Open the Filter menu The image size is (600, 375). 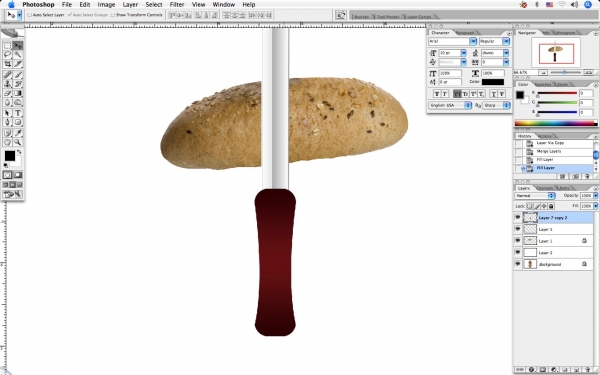177,5
